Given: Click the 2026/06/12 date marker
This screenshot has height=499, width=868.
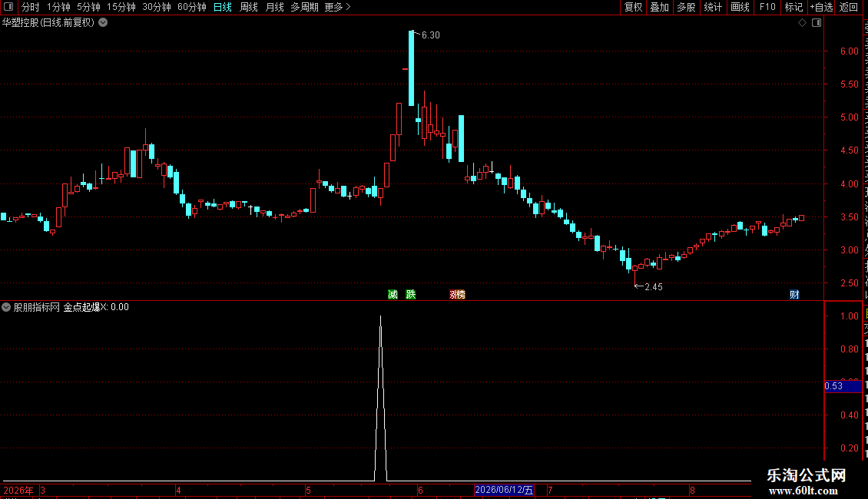Looking at the screenshot, I should coord(505,490).
